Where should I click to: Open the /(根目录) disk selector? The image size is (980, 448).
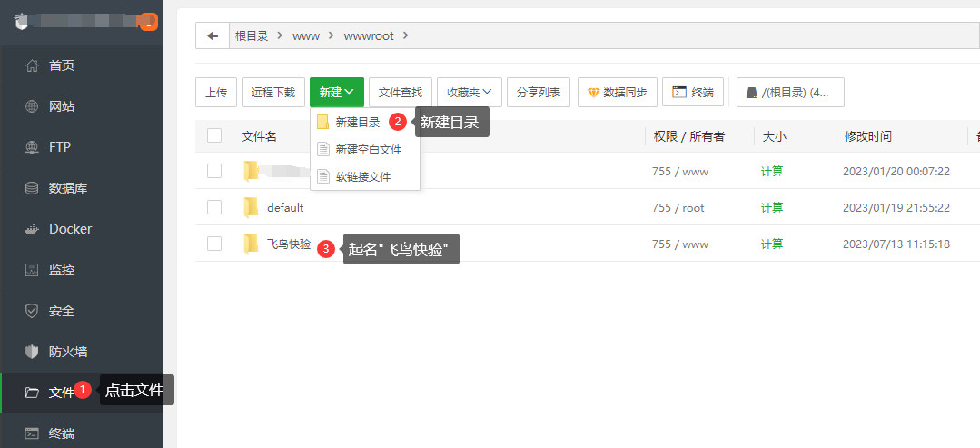(x=789, y=92)
